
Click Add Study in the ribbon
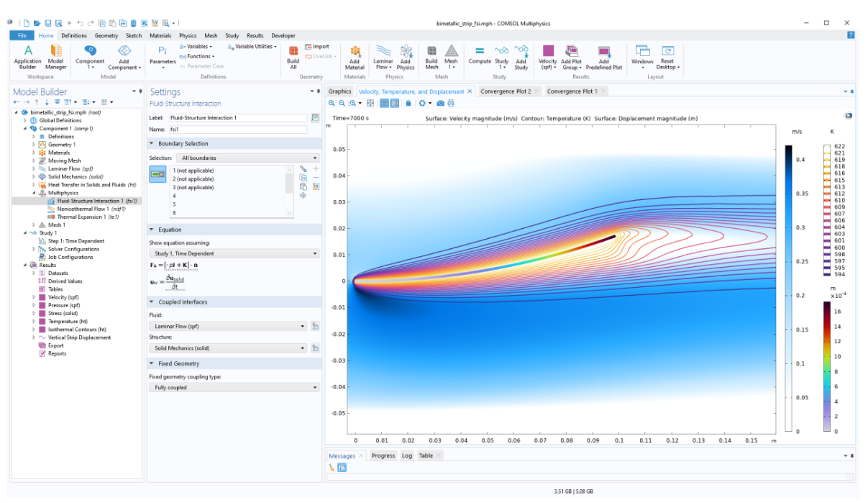click(521, 56)
